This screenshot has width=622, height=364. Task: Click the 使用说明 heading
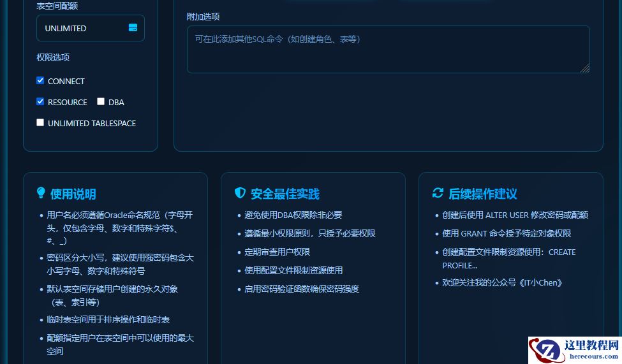tap(73, 194)
